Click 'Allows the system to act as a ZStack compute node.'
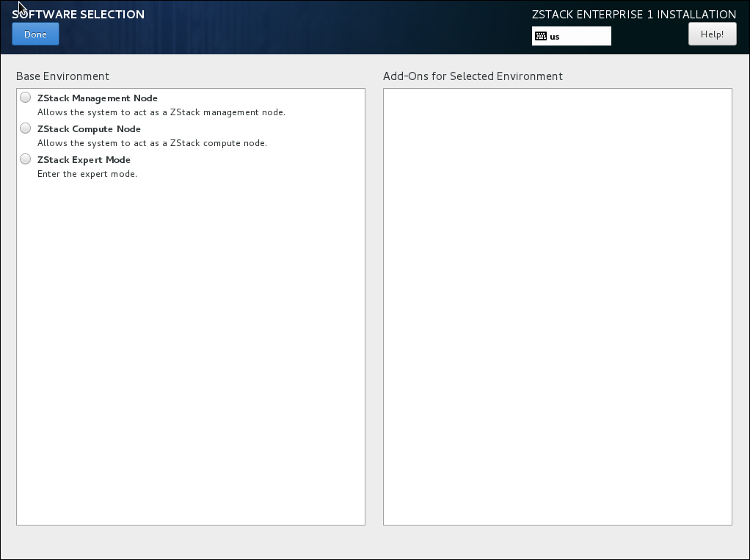Screen dimensions: 750x560 tap(152, 143)
